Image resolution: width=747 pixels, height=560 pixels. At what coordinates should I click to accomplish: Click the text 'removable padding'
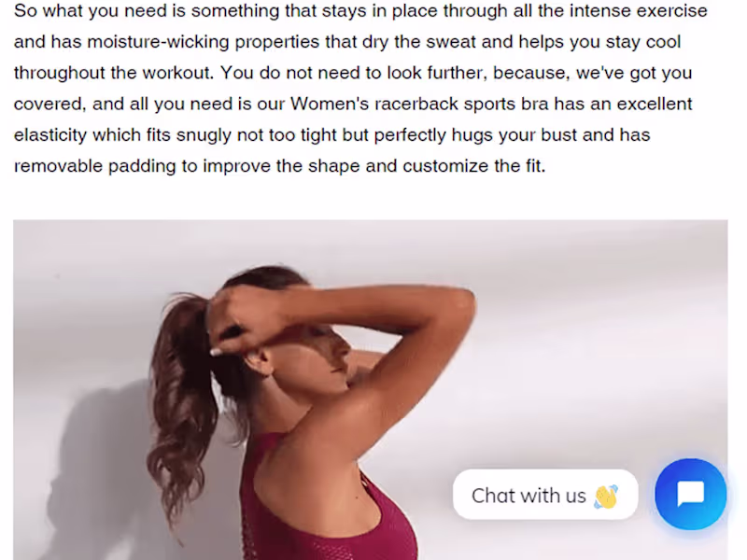(95, 166)
